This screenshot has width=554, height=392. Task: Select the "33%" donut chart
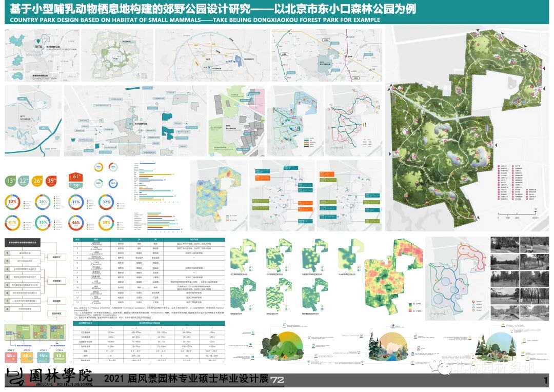pos(12,202)
